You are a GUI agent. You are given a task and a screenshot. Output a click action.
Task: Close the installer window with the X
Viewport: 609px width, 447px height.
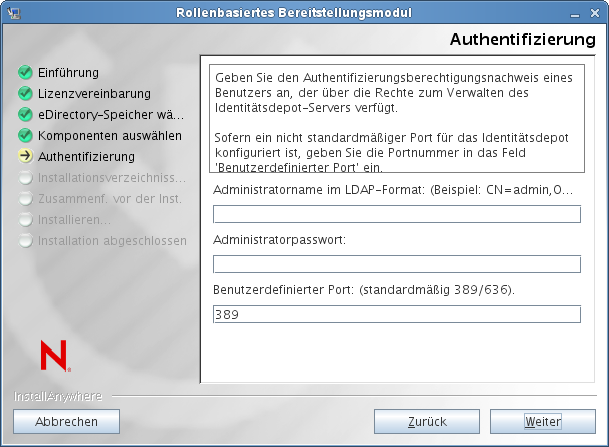595,13
